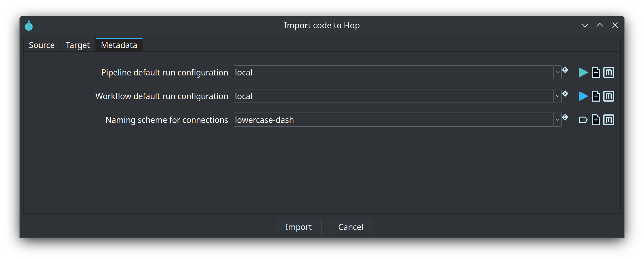
Task: Insert variable icon next to Workflow run configuration
Action: point(565,93)
